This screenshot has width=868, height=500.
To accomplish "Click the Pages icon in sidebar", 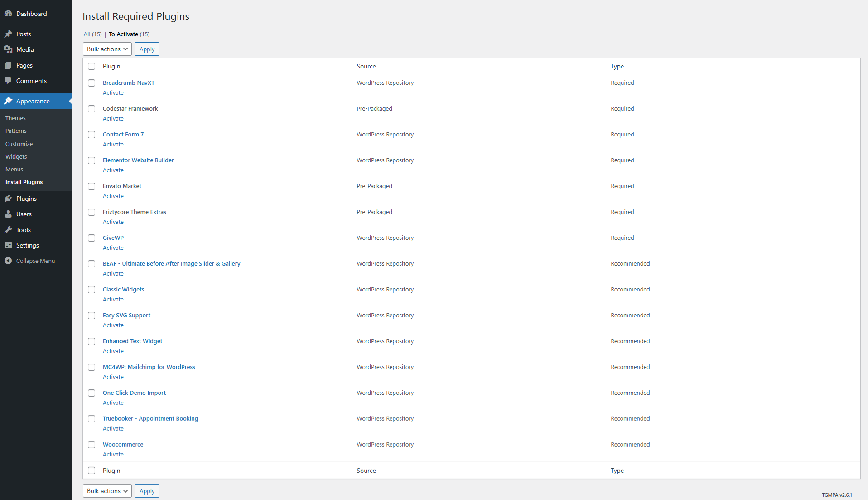I will pos(8,65).
